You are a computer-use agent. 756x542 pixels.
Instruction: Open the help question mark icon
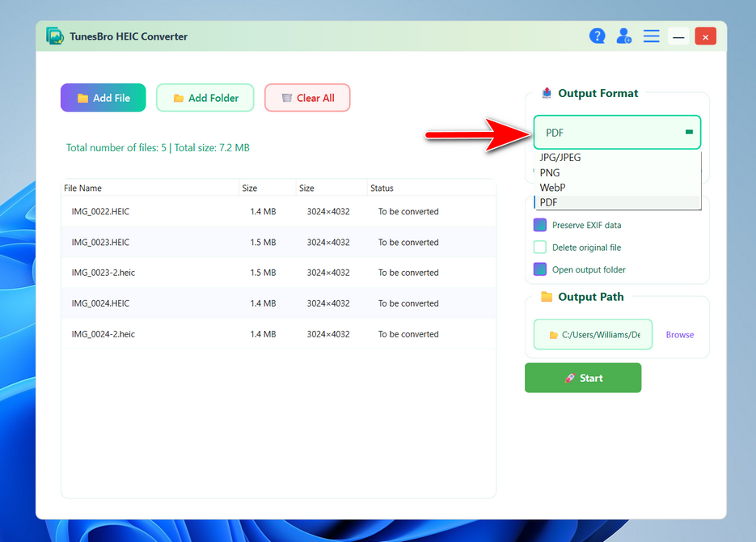(x=597, y=36)
